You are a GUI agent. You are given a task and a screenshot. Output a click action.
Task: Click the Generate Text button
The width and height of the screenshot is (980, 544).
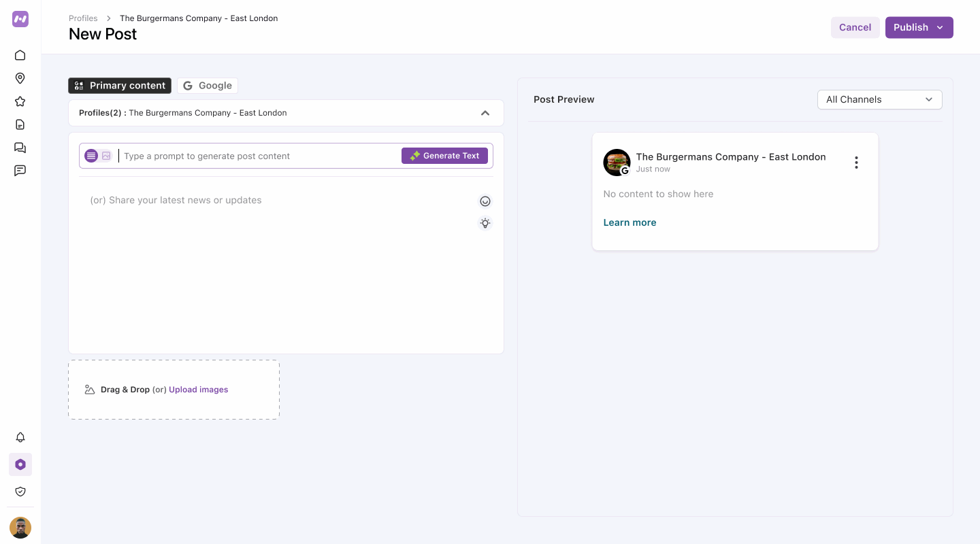click(444, 156)
